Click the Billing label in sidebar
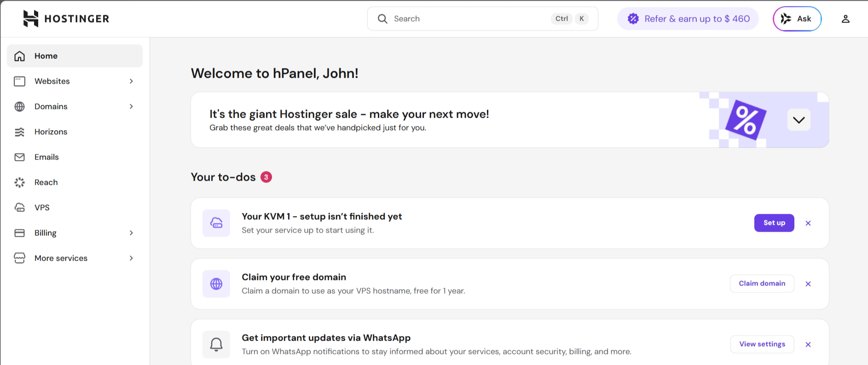 pyautogui.click(x=46, y=233)
